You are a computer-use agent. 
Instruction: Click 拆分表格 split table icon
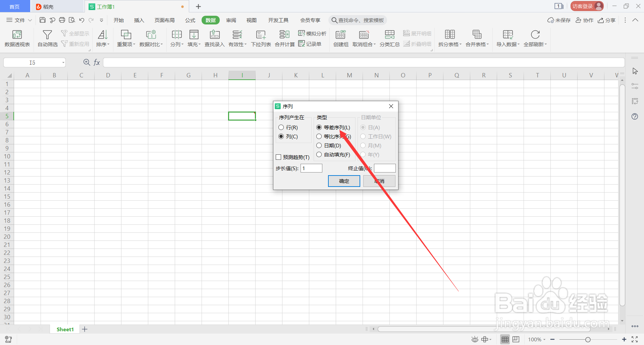pyautogui.click(x=450, y=34)
